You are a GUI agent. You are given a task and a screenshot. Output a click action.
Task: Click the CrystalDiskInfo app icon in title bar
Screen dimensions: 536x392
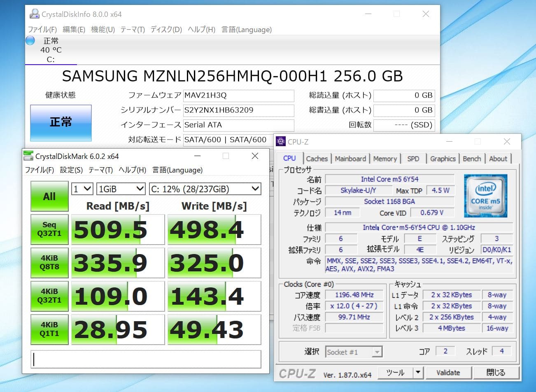34,14
